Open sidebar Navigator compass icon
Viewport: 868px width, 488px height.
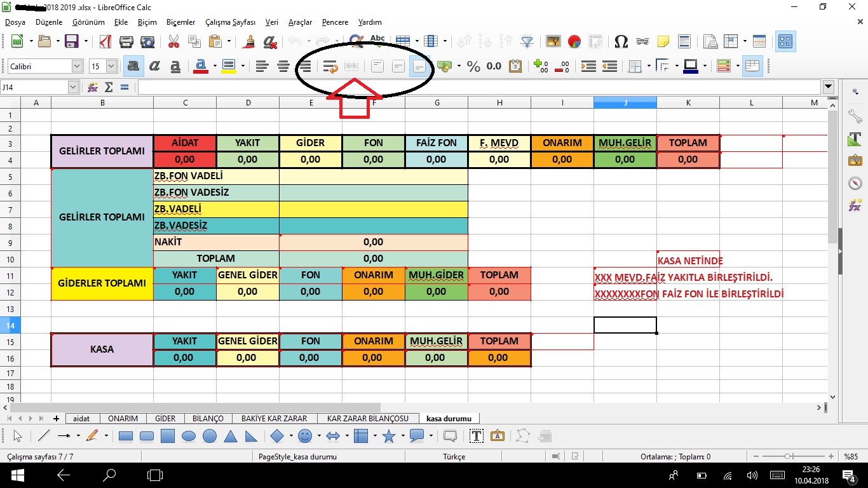pyautogui.click(x=855, y=183)
